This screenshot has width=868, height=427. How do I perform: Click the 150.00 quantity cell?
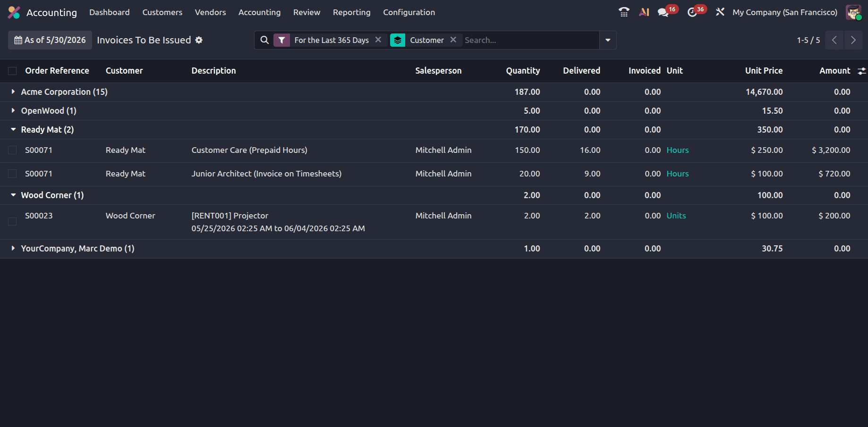click(x=527, y=150)
